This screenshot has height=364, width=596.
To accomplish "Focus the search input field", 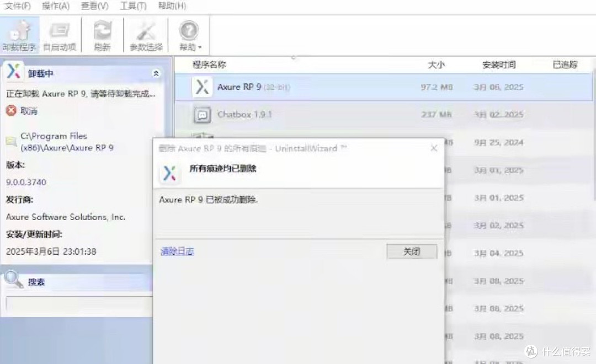I will coord(79,303).
